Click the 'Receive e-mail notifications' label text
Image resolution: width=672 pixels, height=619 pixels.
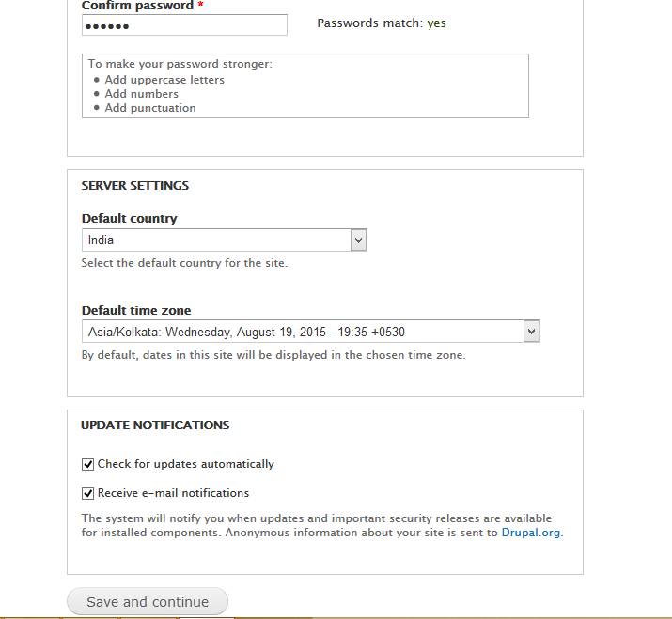(173, 493)
